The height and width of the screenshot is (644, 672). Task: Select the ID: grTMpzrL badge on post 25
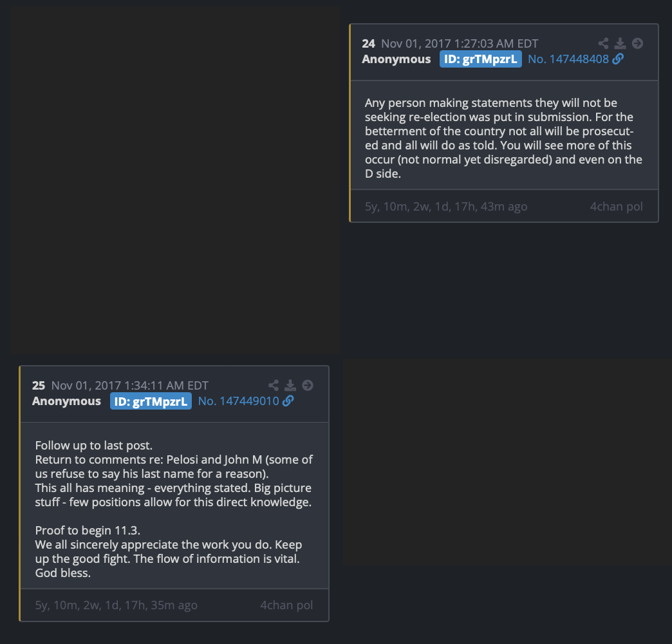click(x=151, y=401)
